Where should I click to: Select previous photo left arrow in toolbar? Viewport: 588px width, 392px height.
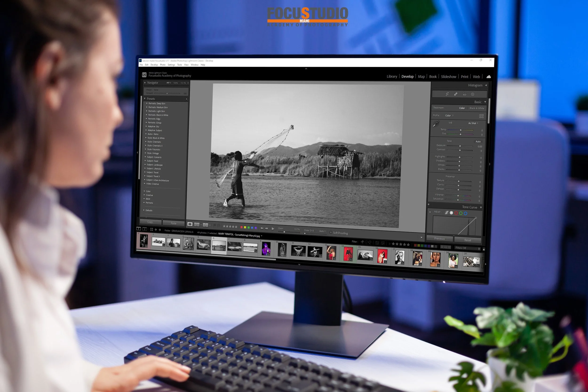pos(262,228)
